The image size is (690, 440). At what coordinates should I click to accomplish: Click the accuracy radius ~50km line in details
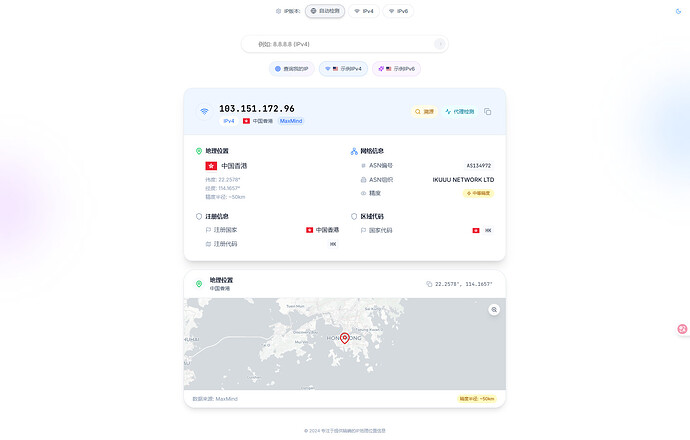[x=225, y=197]
